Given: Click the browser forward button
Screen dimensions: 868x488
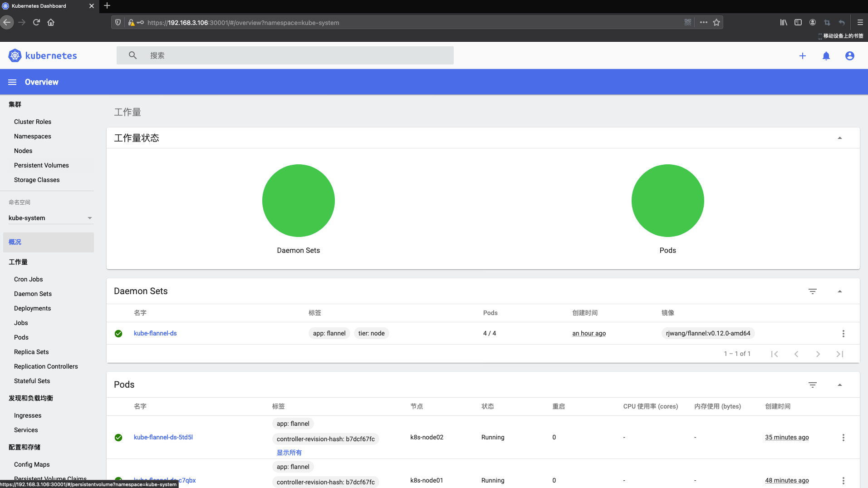Looking at the screenshot, I should click(22, 22).
